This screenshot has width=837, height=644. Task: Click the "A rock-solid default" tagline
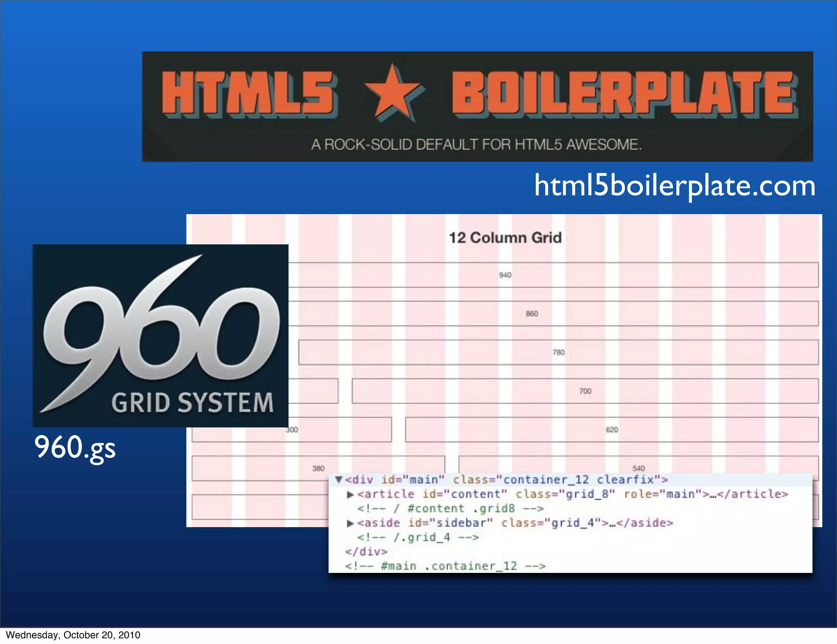tap(477, 145)
